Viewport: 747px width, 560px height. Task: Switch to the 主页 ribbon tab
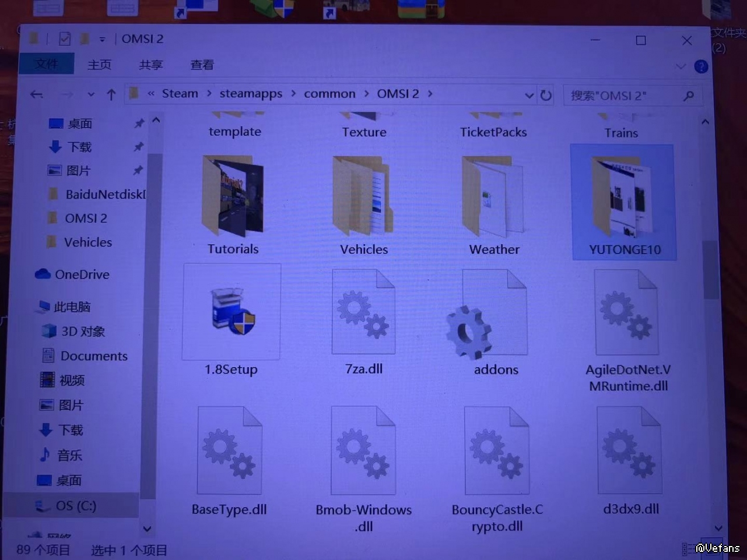(x=99, y=65)
